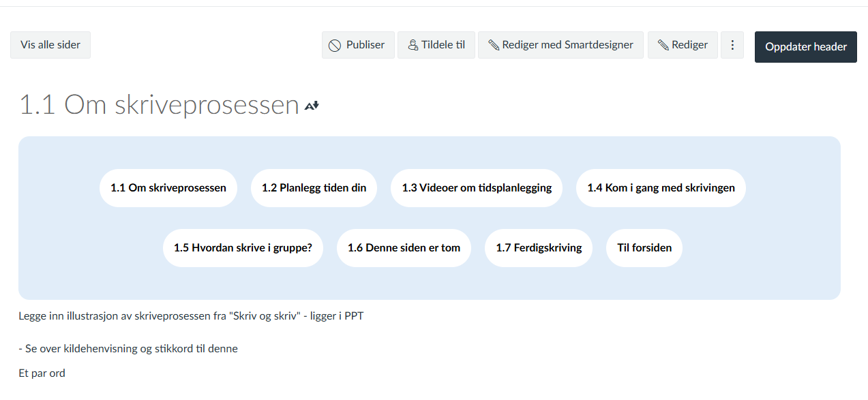Select 1.3 Videoer om tidsplanlegging
The width and height of the screenshot is (868, 400).
coord(477,188)
